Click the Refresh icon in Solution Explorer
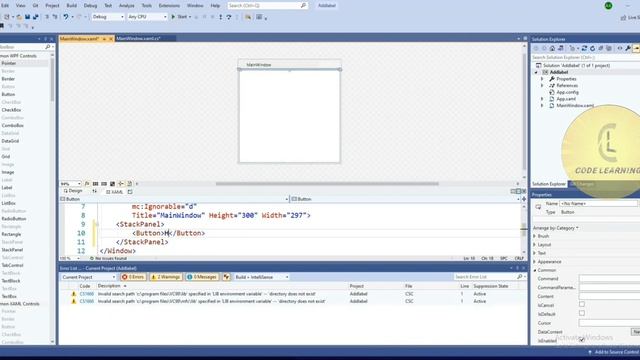The image size is (640, 360). 592,48
